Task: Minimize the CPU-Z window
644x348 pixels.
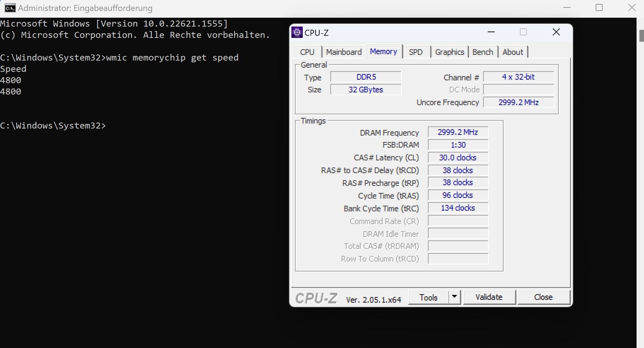Action: pos(491,32)
